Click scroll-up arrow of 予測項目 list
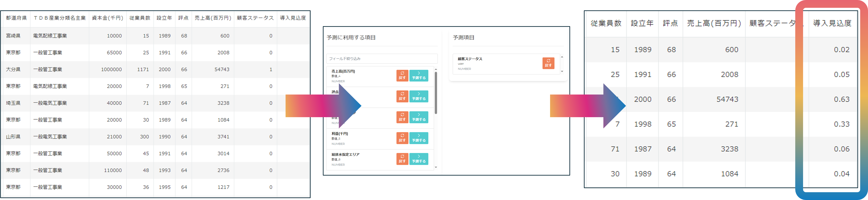868x200 pixels. 562,57
